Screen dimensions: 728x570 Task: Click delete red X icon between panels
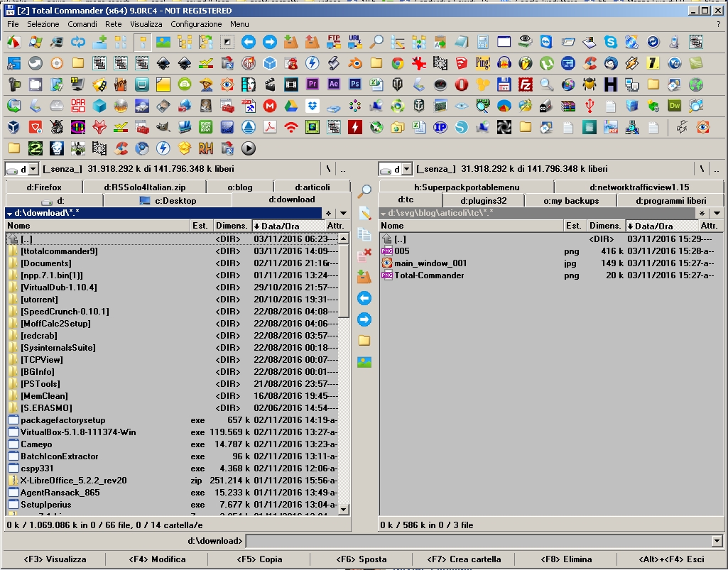coord(364,255)
